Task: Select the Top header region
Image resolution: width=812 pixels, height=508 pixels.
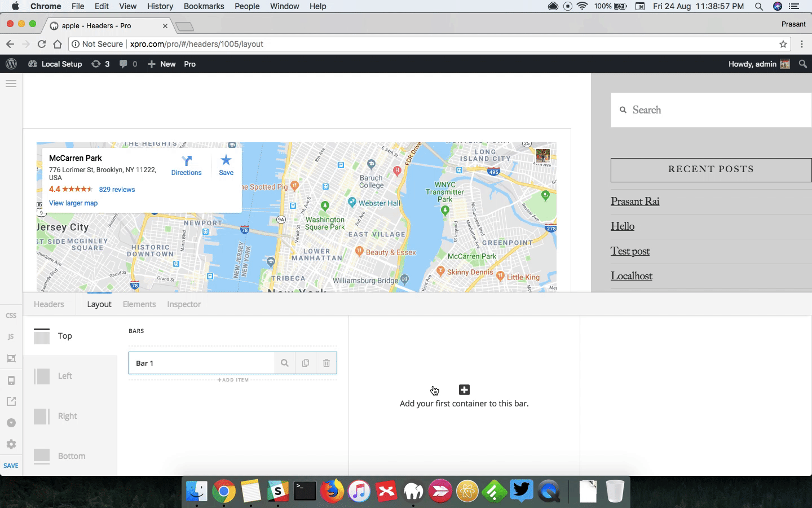Action: (x=70, y=336)
